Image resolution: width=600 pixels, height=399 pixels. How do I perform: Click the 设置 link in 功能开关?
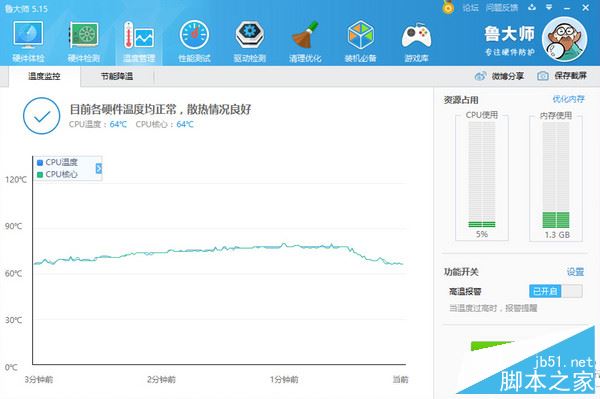575,272
